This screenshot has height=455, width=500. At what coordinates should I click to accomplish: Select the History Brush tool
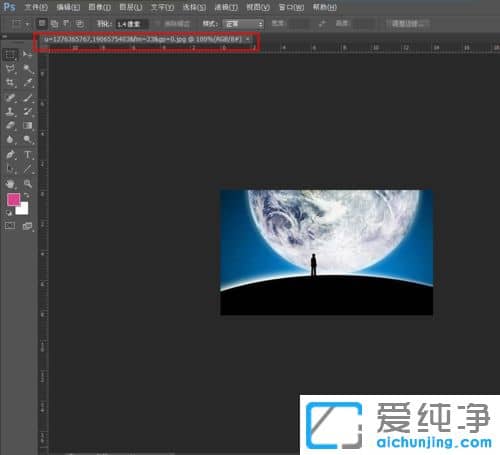click(28, 112)
